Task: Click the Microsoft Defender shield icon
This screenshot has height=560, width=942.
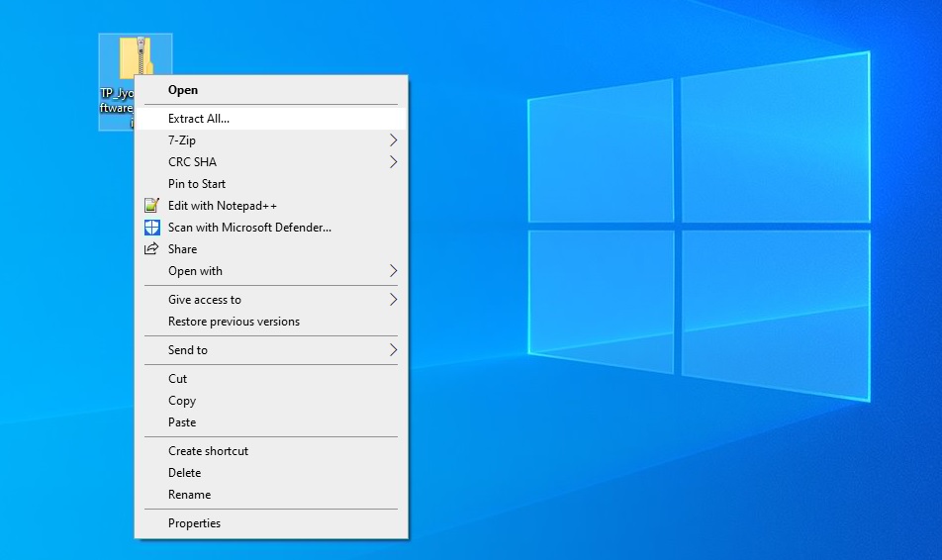Action: tap(151, 228)
